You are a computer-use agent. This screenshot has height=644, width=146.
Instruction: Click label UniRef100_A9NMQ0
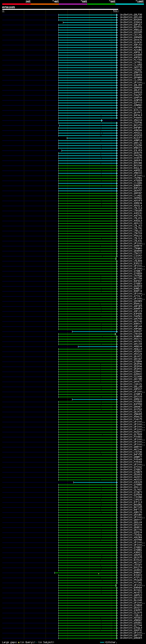pos(131,105)
